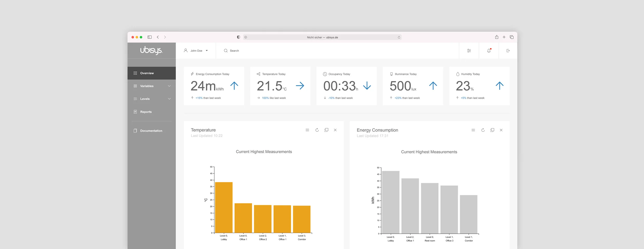Open the Temperature panel hamburger menu
The image size is (644, 249).
(x=307, y=130)
